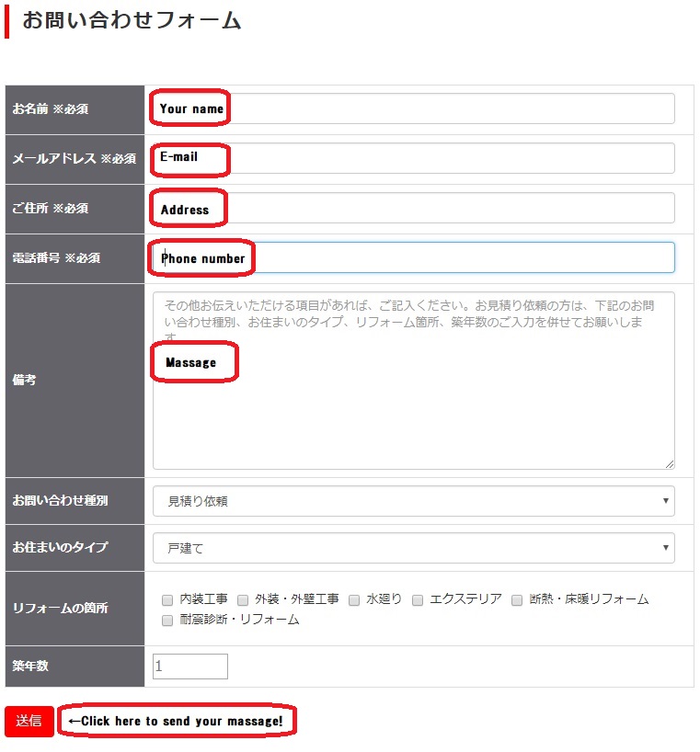The image size is (700, 752).
Task: Check the 耐震診断・リフォーム checkbox
Action: [167, 621]
